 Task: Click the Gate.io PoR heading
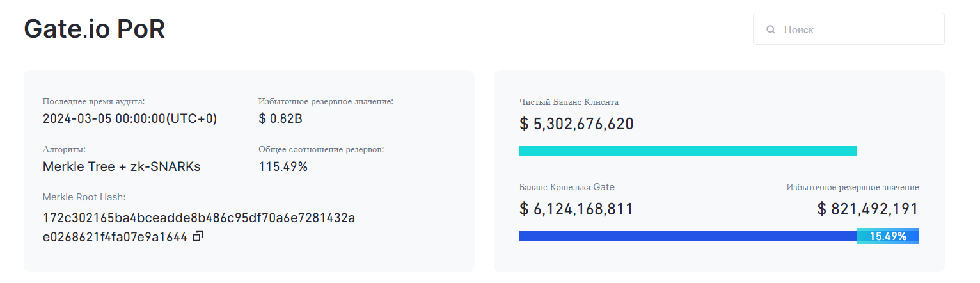(95, 29)
